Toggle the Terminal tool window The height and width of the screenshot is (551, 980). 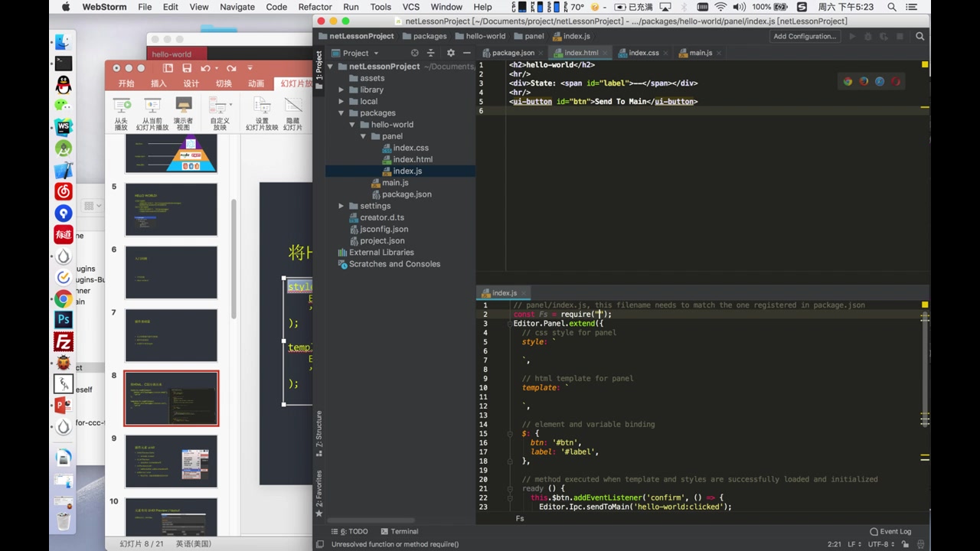(400, 531)
